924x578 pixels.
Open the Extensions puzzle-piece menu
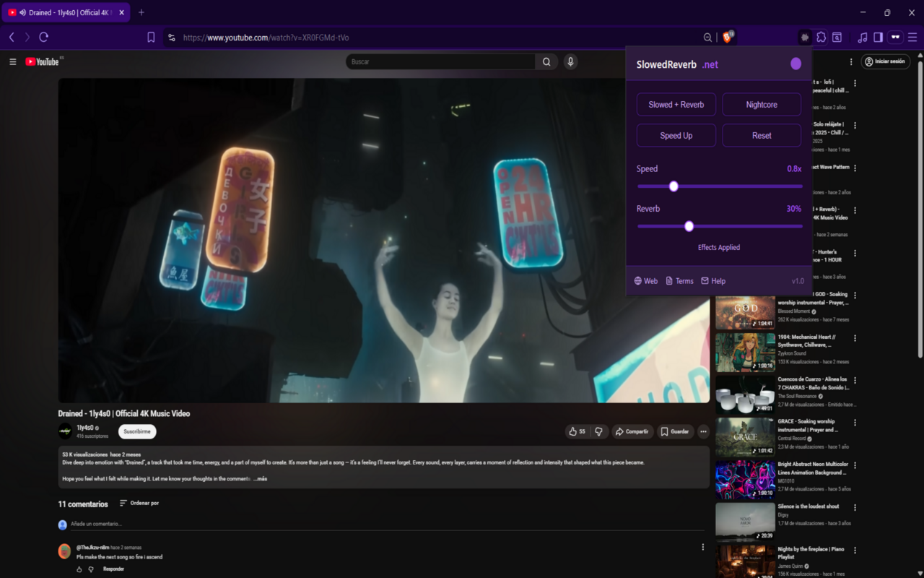821,37
